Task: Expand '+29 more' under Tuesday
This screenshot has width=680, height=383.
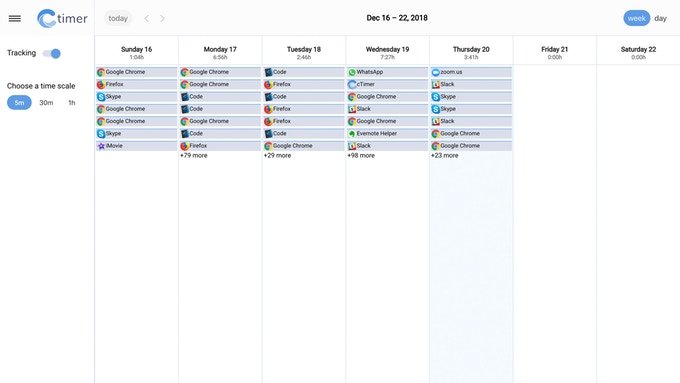Action: (x=278, y=155)
